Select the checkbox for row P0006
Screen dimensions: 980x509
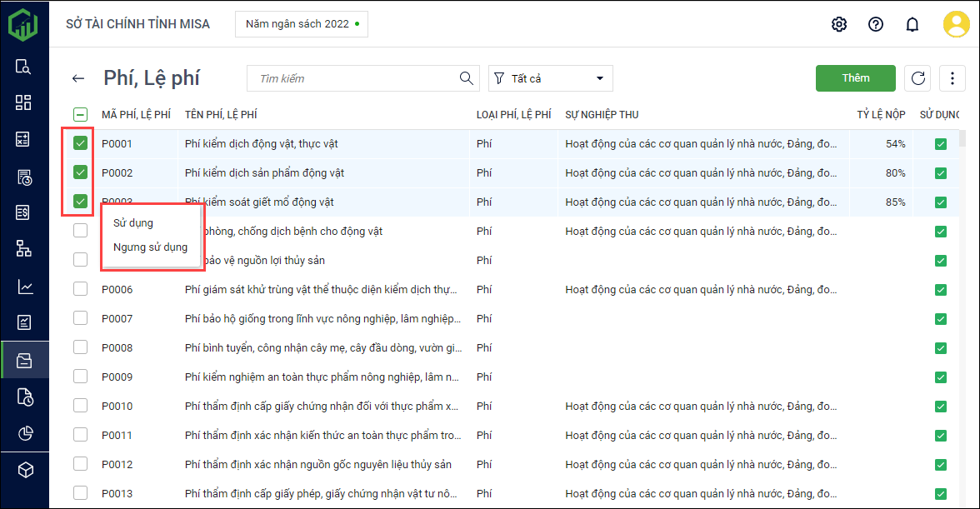pos(81,289)
